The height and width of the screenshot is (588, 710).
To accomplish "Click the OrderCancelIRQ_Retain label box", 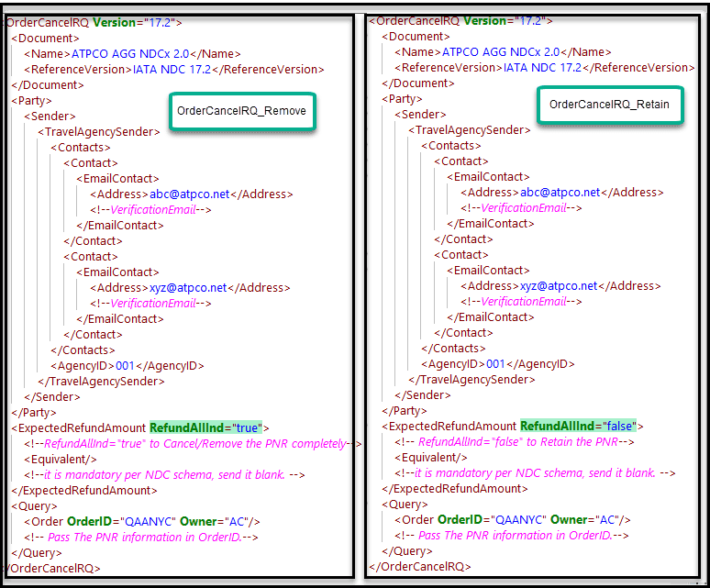I will tap(609, 105).
